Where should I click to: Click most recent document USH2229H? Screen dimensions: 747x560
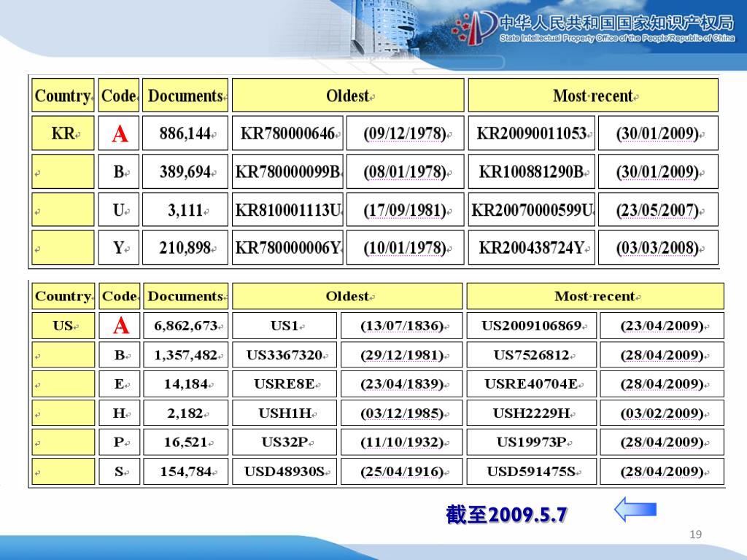(531, 413)
